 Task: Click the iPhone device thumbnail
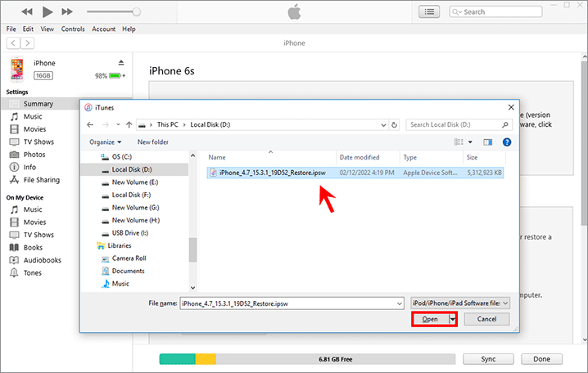[17, 70]
